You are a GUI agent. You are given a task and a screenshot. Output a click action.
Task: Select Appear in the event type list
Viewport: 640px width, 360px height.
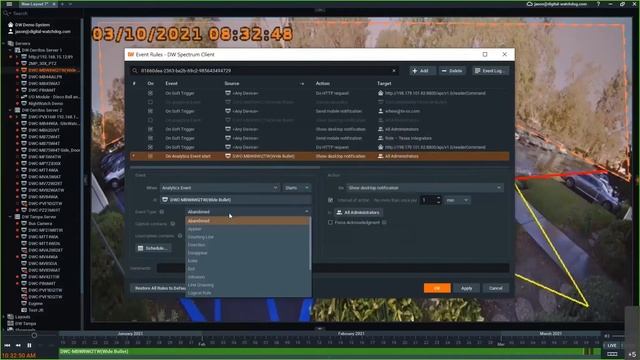(x=247, y=229)
